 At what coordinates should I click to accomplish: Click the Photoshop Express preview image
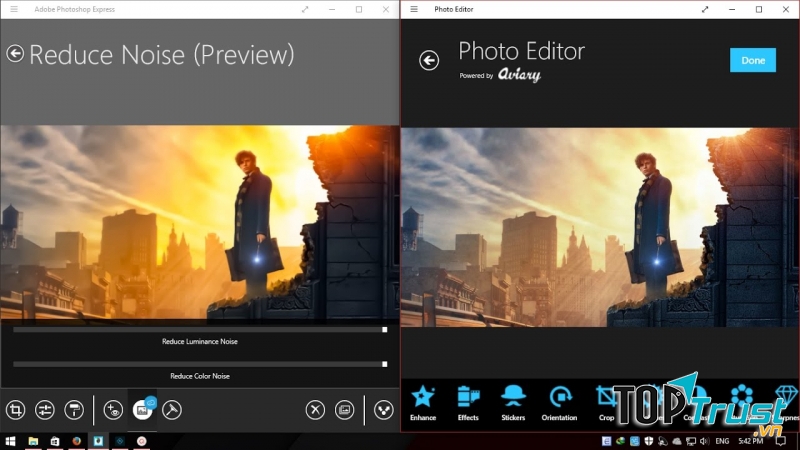200,222
